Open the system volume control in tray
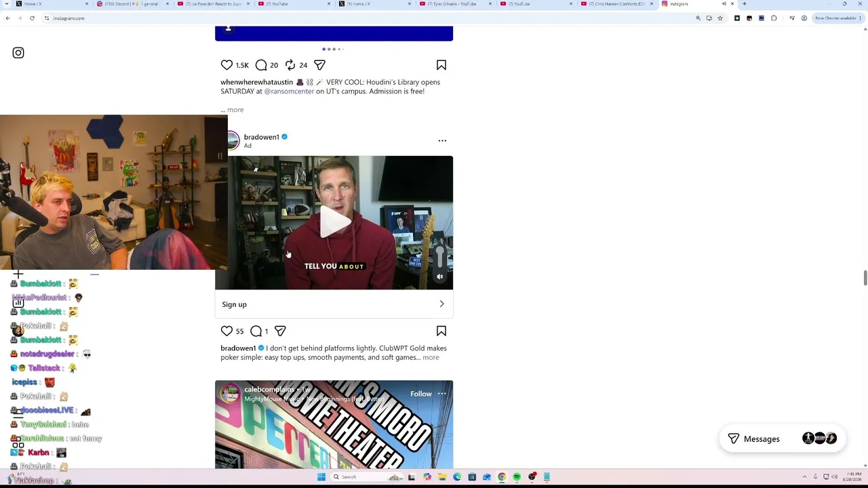The image size is (868, 488). point(834,477)
